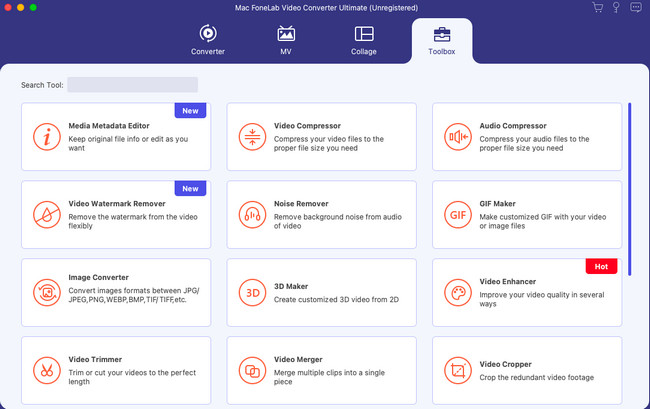Screen dimensions: 650x409
Task: Click the Video Cropper title
Action: coord(505,364)
